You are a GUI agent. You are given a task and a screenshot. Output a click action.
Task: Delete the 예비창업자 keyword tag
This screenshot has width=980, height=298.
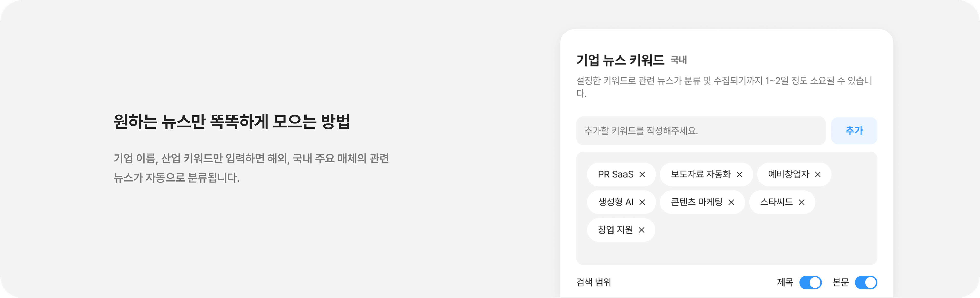[817, 174]
